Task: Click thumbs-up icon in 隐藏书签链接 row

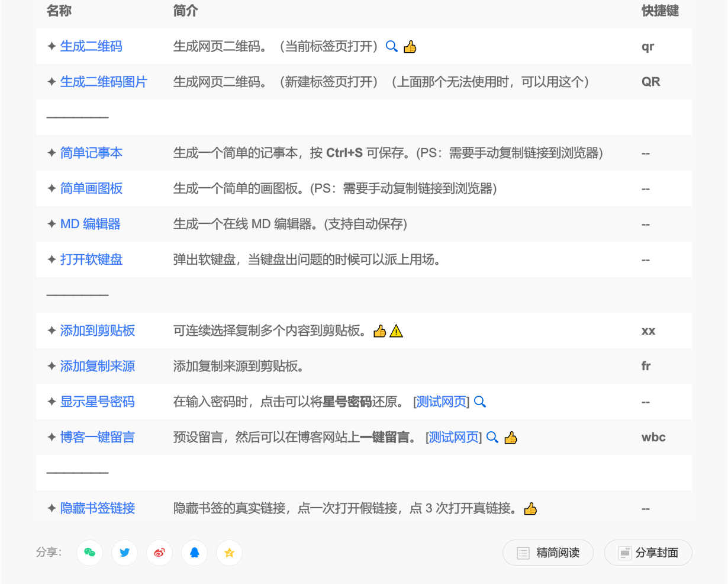Action: pos(530,509)
